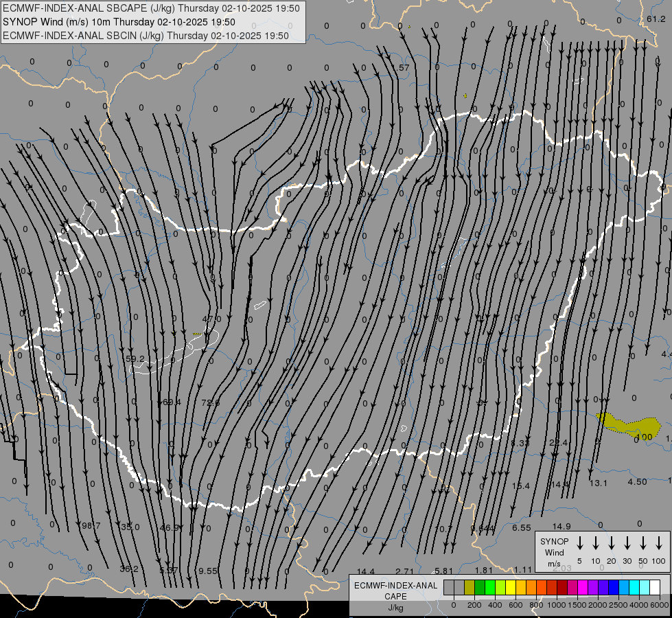The width and height of the screenshot is (672, 618).
Task: Click the 10 m/s wind arrow in legend
Action: pos(596,543)
